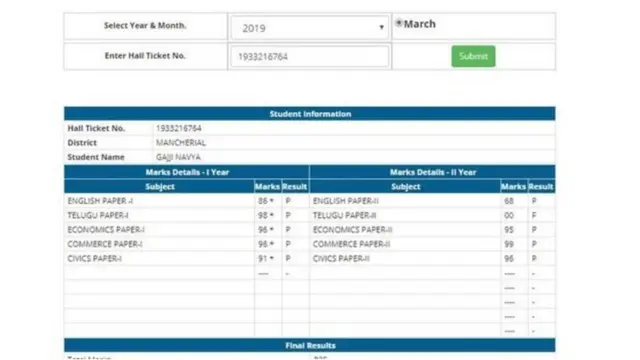Viewport: 640px width, 360px height.
Task: Click the 'Marks Details - II Year' header
Action: [x=433, y=172]
